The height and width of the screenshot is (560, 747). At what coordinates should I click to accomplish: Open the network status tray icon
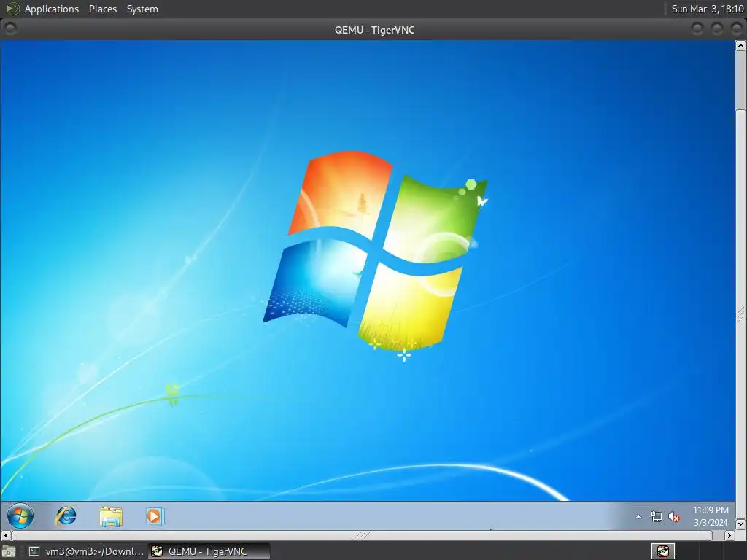(x=656, y=517)
